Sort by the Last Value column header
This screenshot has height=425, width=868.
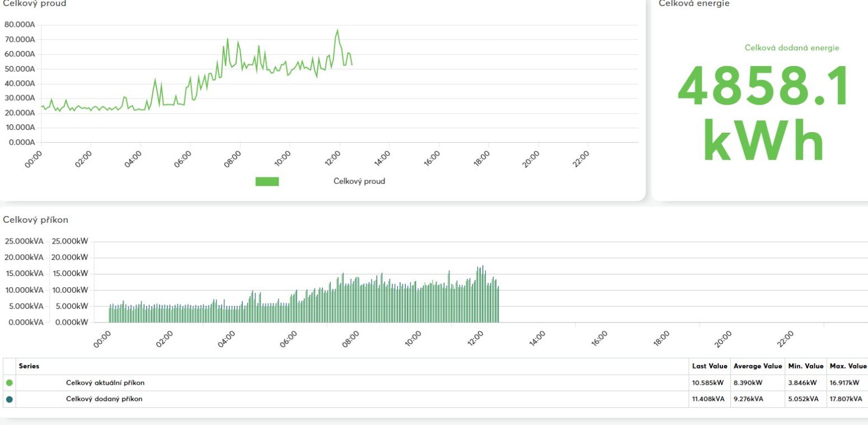(710, 366)
